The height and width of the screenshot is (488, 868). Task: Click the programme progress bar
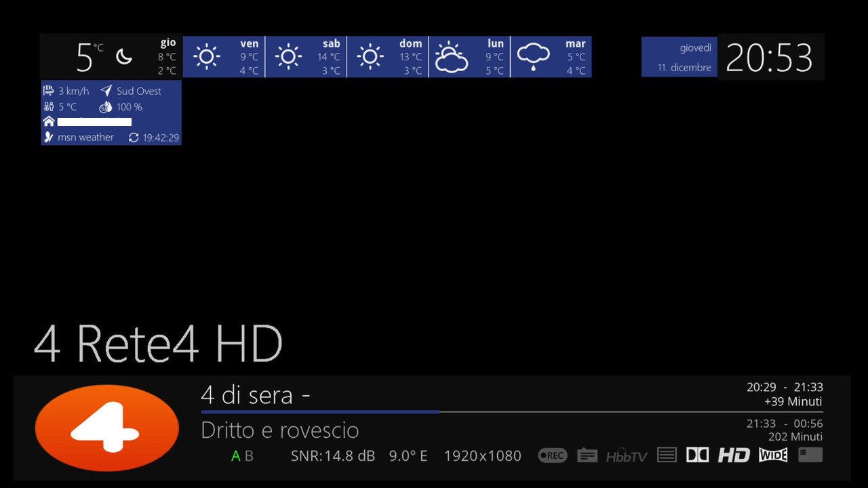pos(512,411)
